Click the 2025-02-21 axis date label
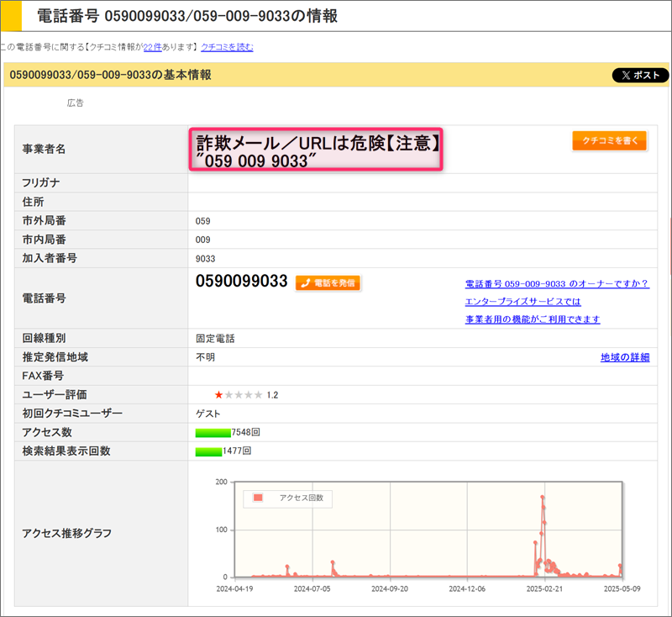Screen dimensions: 672x617 pyautogui.click(x=544, y=589)
